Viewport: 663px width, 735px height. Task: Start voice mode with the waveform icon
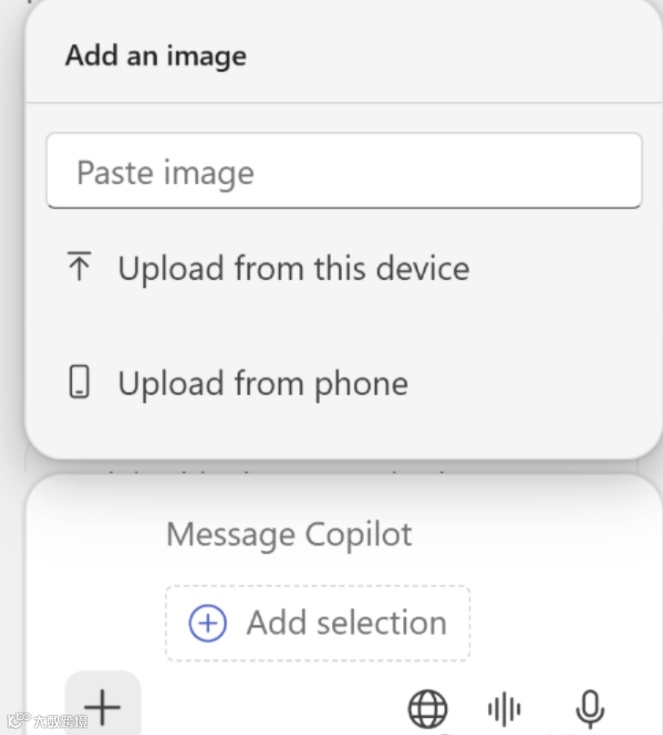505,709
